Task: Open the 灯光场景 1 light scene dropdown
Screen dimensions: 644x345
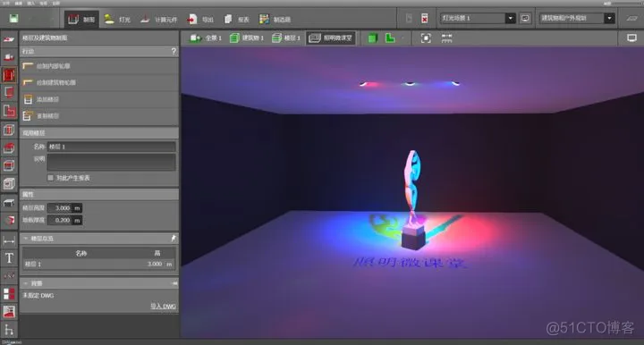Action: [x=478, y=18]
